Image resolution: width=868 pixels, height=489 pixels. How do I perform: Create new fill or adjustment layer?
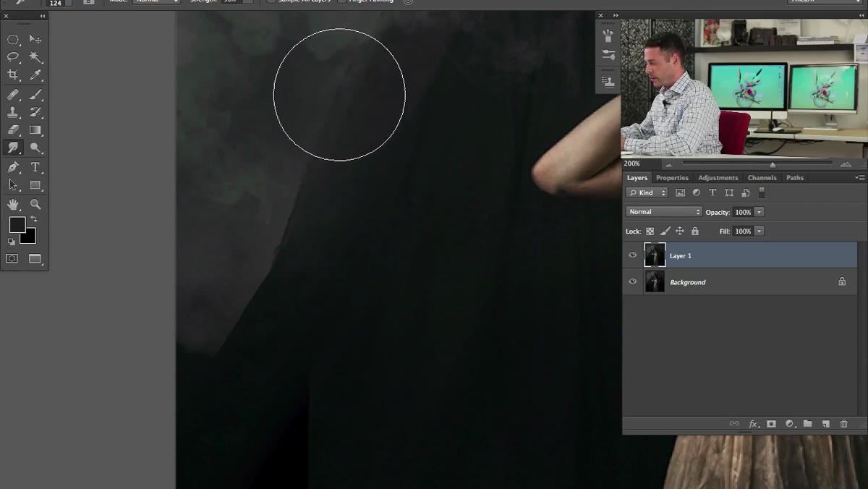point(789,424)
